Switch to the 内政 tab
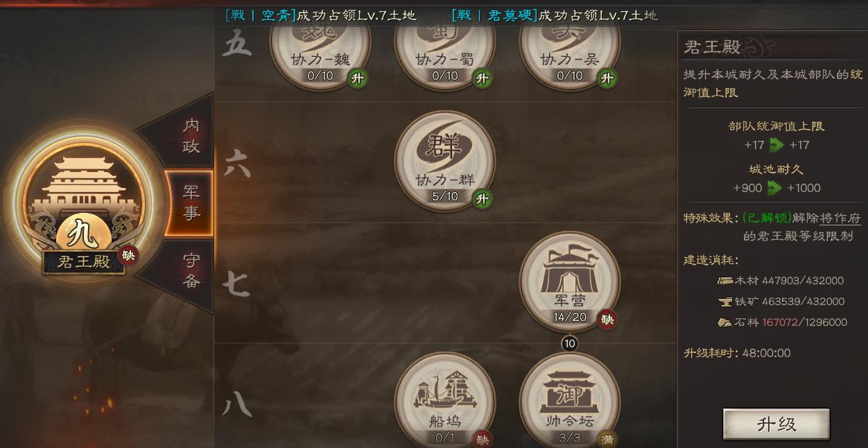Screen dimensions: 868x448 pyautogui.click(x=190, y=135)
